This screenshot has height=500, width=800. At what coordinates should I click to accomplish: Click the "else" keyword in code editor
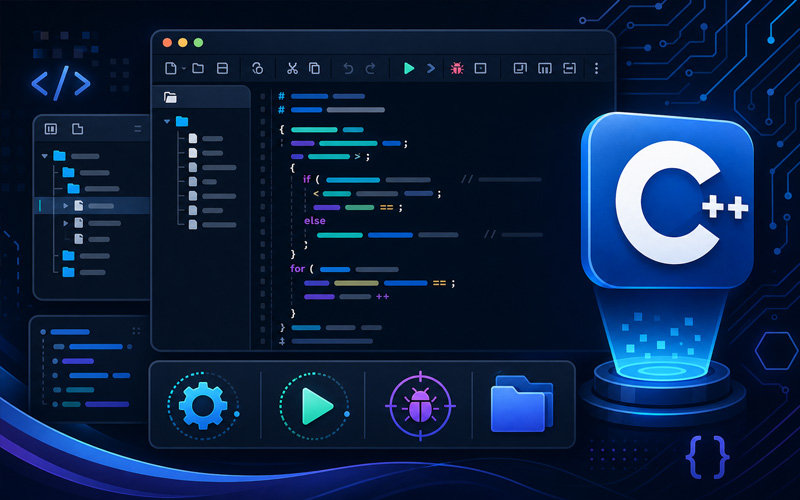[x=315, y=221]
